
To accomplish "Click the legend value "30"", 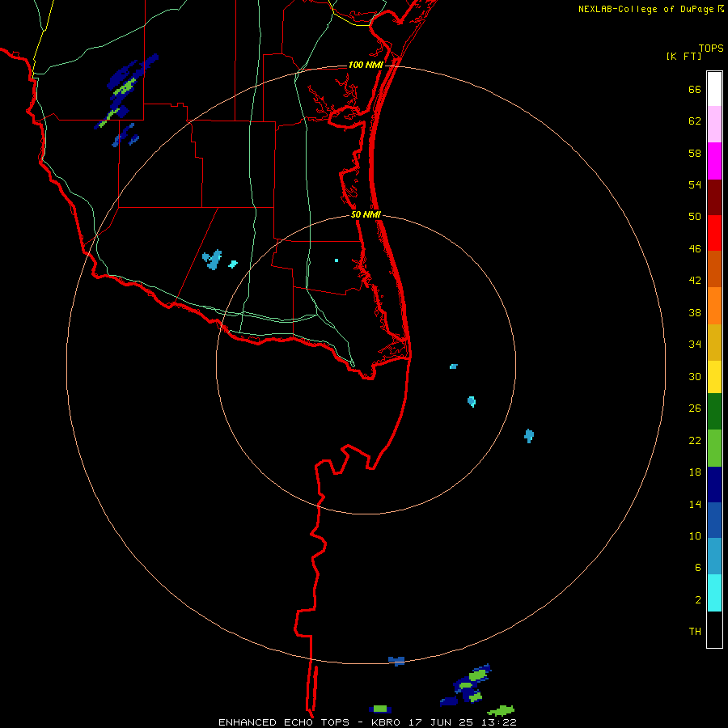I will [x=695, y=376].
